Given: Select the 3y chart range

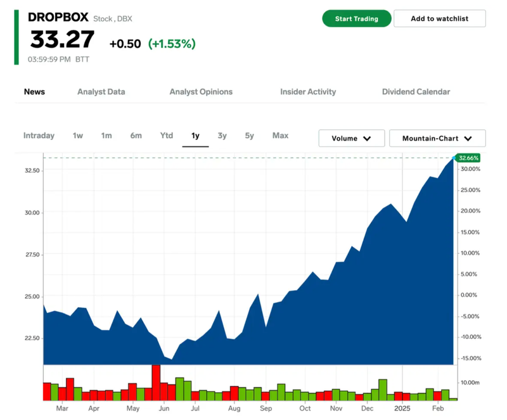Looking at the screenshot, I should coord(222,136).
